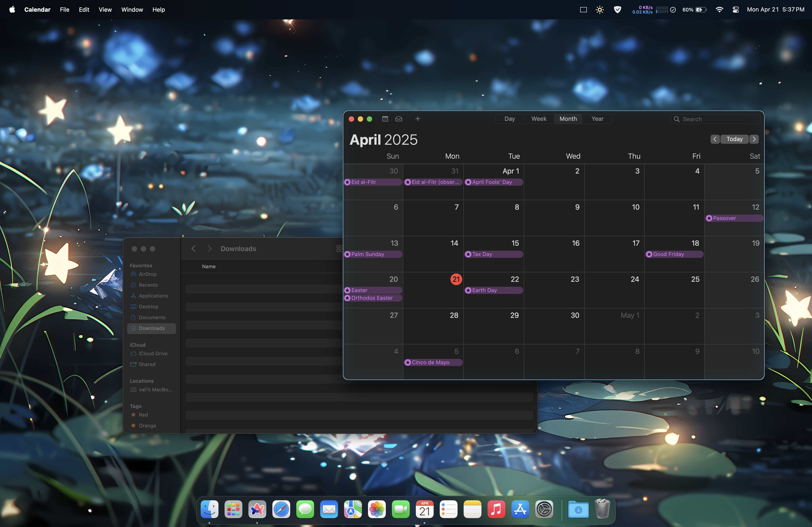Click the magnifier icon in Search field

[676, 119]
